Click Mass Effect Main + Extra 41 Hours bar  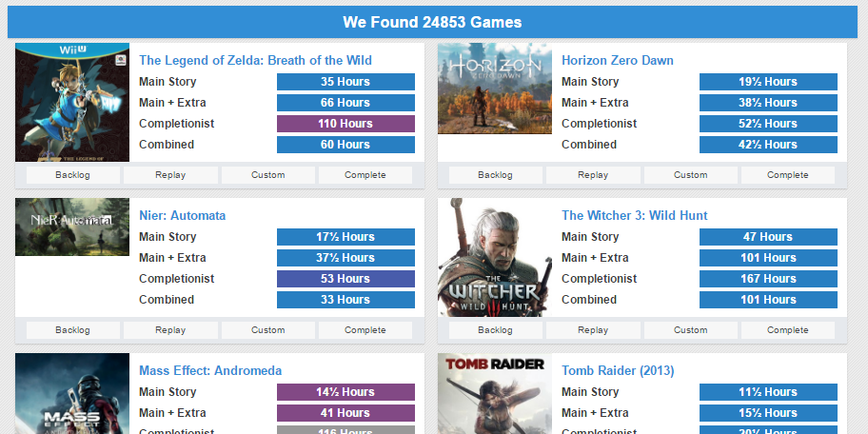tap(345, 413)
